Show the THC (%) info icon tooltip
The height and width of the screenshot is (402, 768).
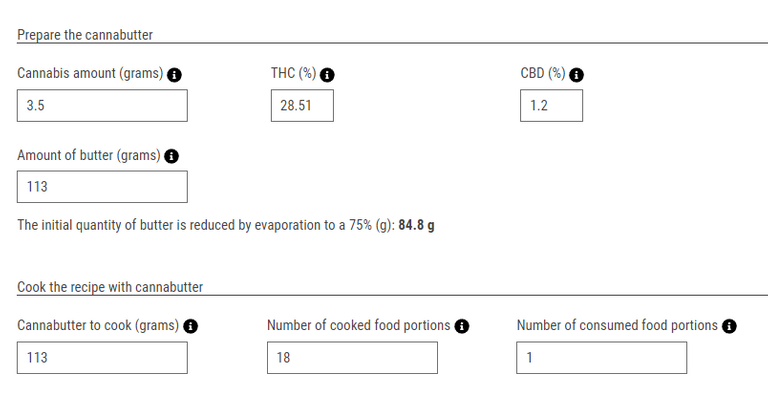point(327,75)
